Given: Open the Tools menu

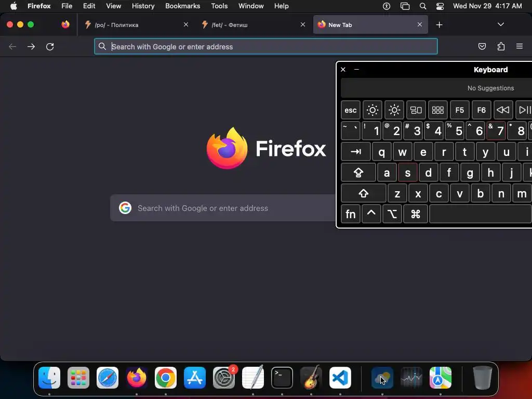Looking at the screenshot, I should [219, 6].
